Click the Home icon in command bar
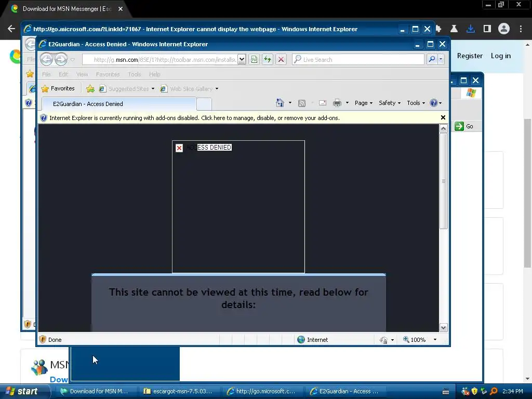 tap(280, 103)
